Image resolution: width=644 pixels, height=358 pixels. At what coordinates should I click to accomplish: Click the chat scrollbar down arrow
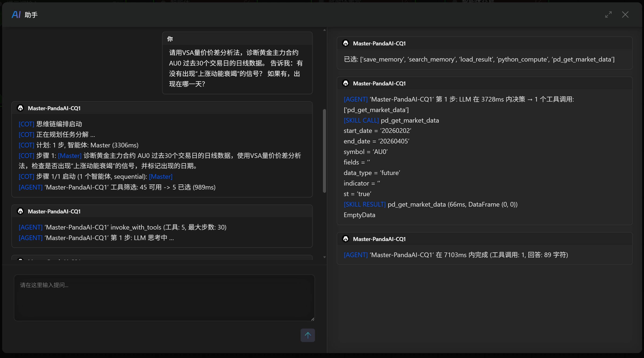pos(324,257)
